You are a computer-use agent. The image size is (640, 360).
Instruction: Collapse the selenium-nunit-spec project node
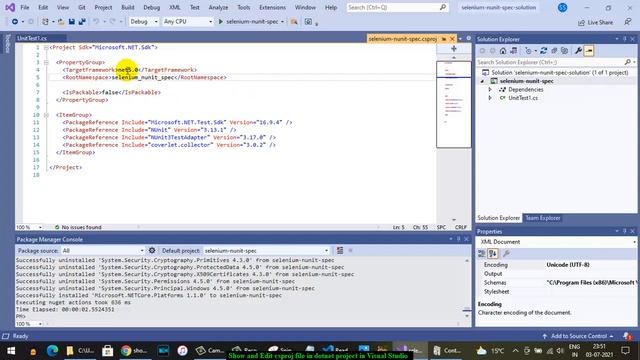482,81
